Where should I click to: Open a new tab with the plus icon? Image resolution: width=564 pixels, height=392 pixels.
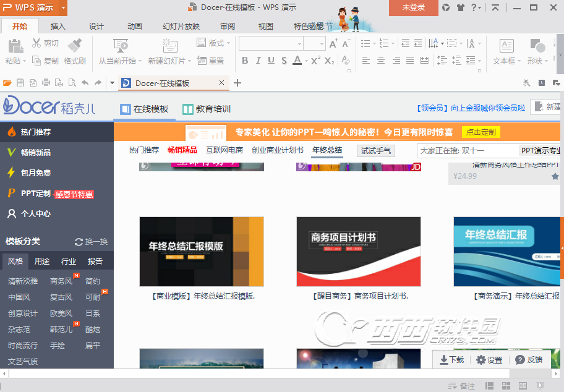(237, 83)
